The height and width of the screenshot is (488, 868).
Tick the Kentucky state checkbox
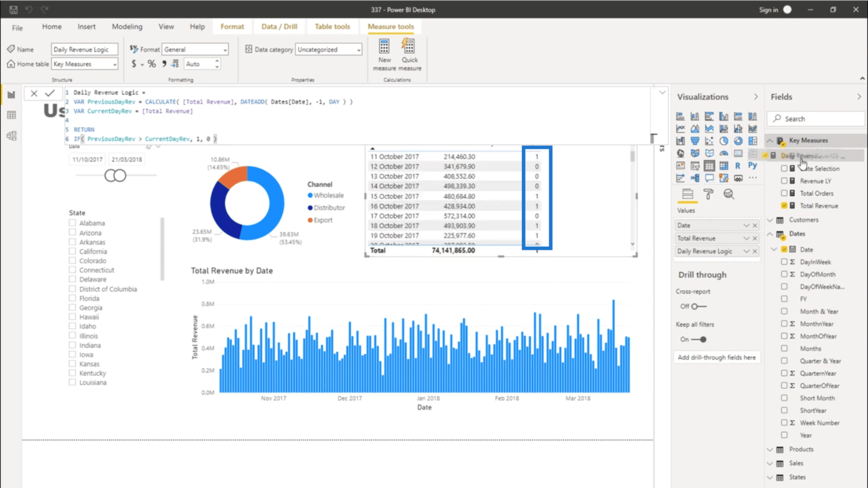[72, 373]
